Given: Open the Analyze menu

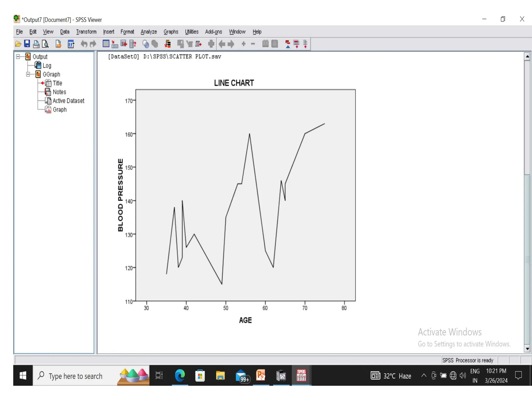Looking at the screenshot, I should point(149,32).
